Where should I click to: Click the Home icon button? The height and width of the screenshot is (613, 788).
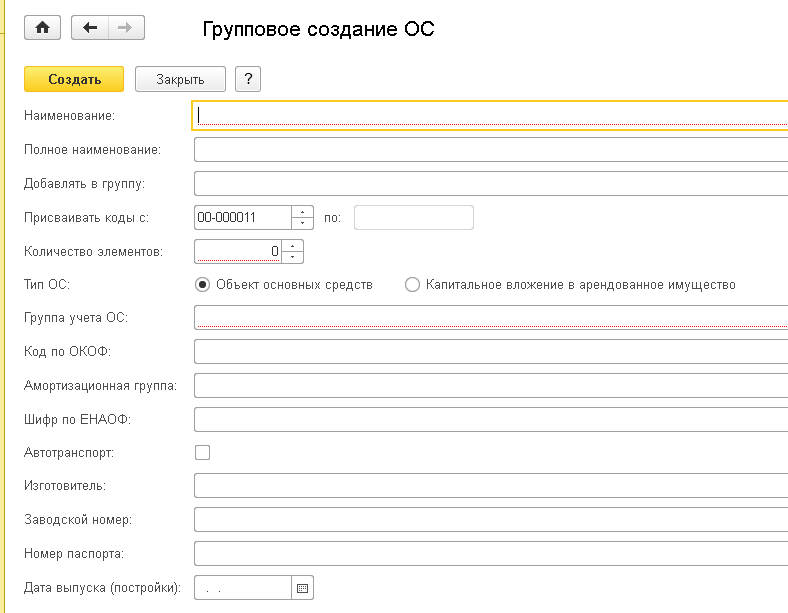click(x=42, y=28)
